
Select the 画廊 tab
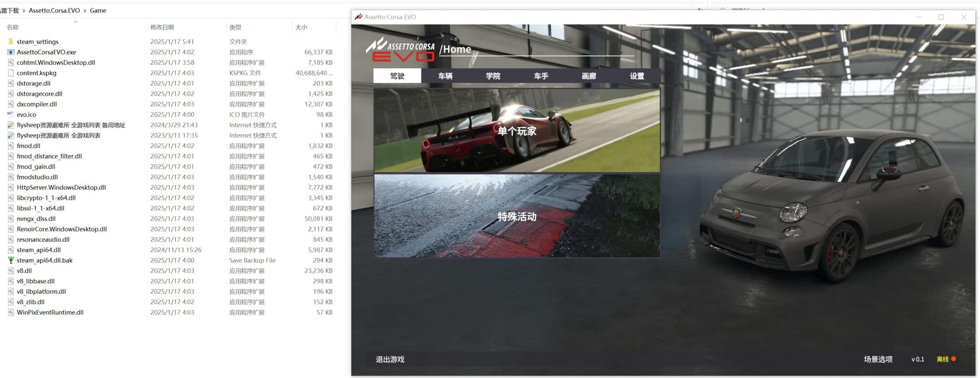pos(588,76)
